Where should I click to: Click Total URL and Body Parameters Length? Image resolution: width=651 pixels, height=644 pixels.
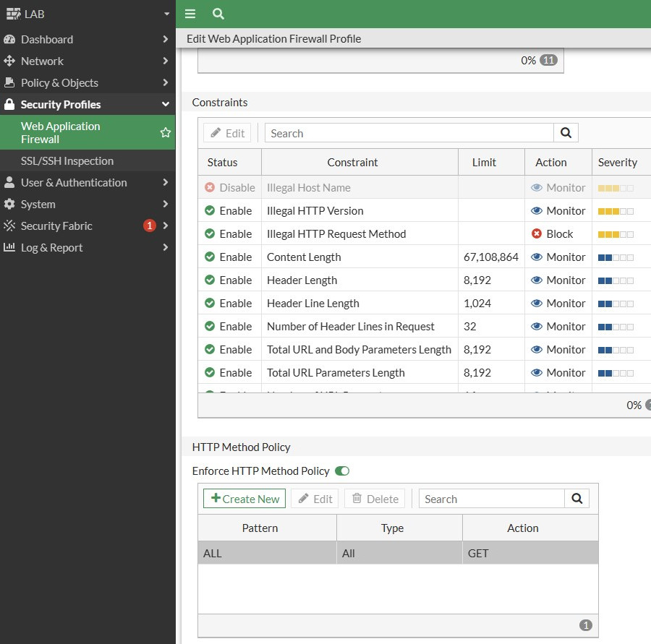[359, 349]
